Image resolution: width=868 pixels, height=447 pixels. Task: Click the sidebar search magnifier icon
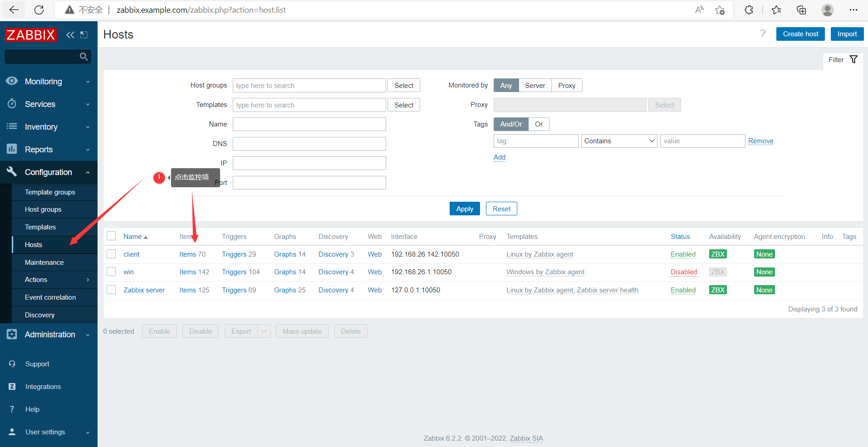[83, 57]
